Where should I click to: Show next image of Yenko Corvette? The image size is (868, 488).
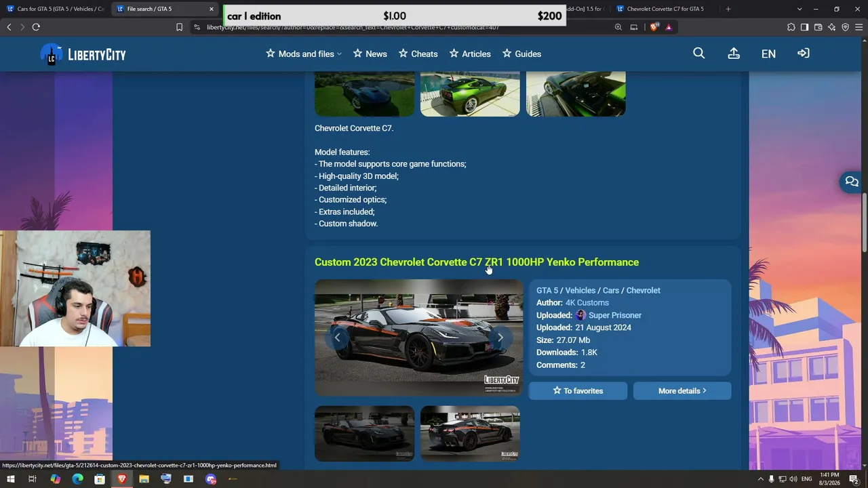coord(500,338)
